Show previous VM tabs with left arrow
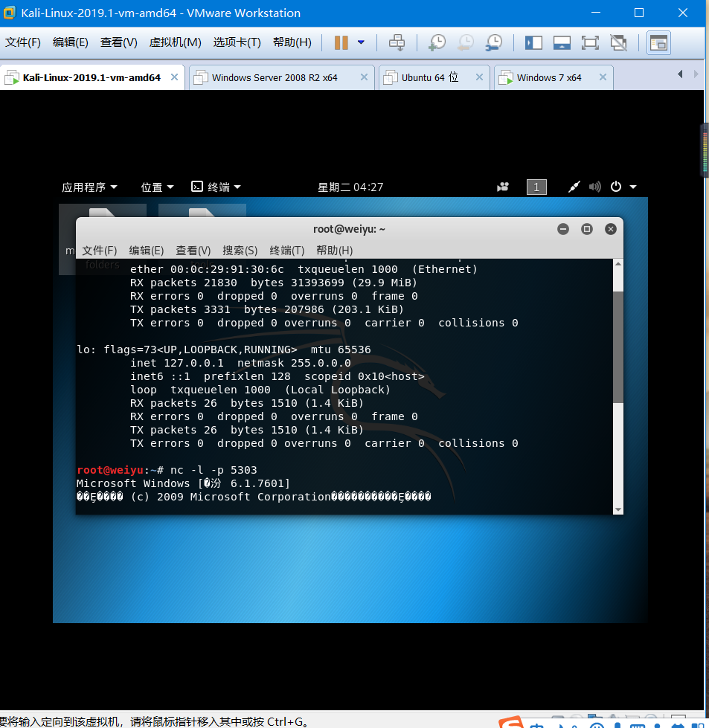The image size is (709, 728). tap(680, 74)
